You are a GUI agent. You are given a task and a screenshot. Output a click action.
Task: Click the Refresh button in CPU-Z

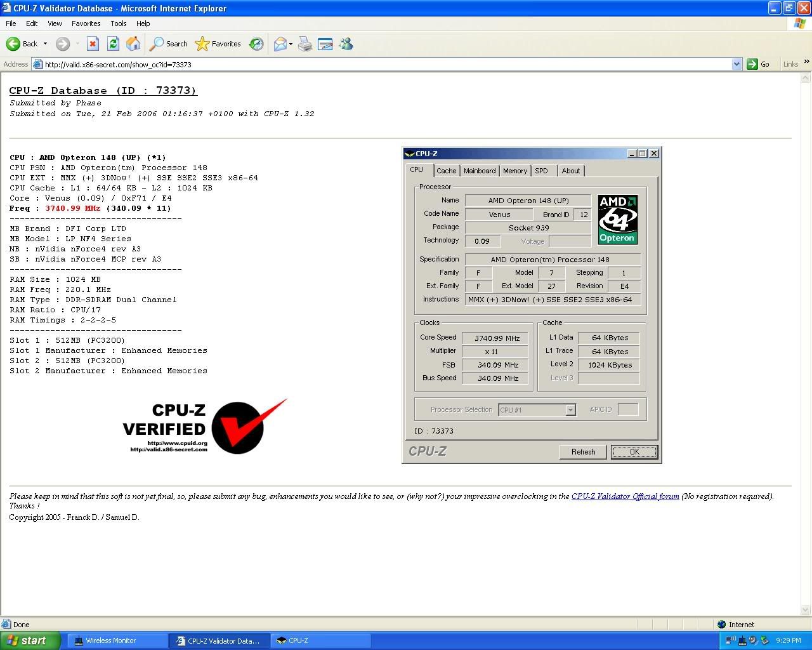(583, 452)
